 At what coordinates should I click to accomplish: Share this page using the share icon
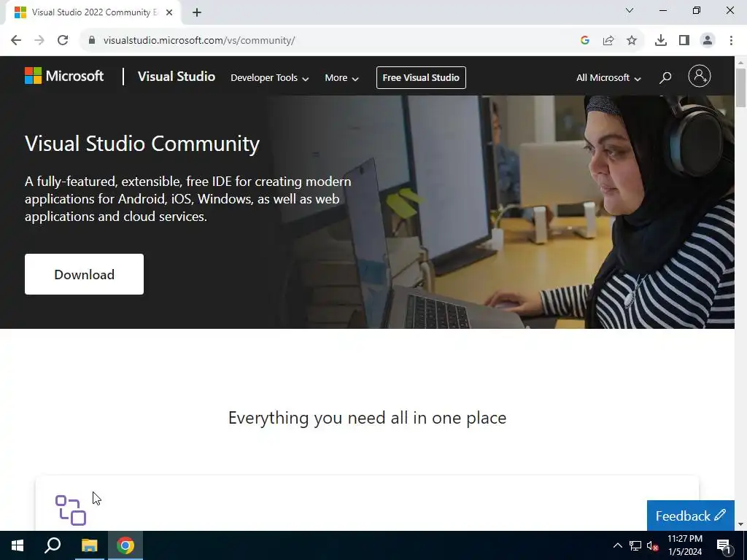coord(608,40)
